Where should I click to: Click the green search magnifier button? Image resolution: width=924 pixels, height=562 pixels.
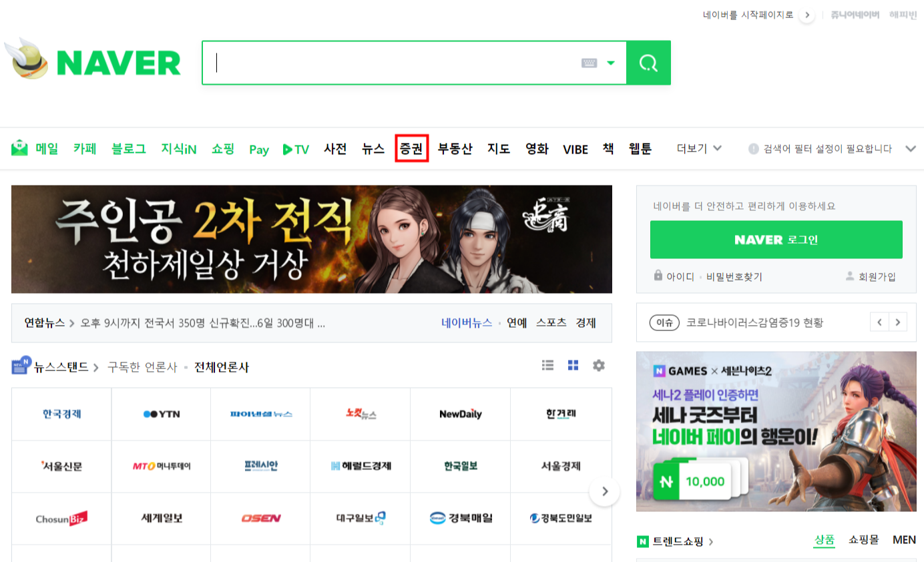[648, 63]
